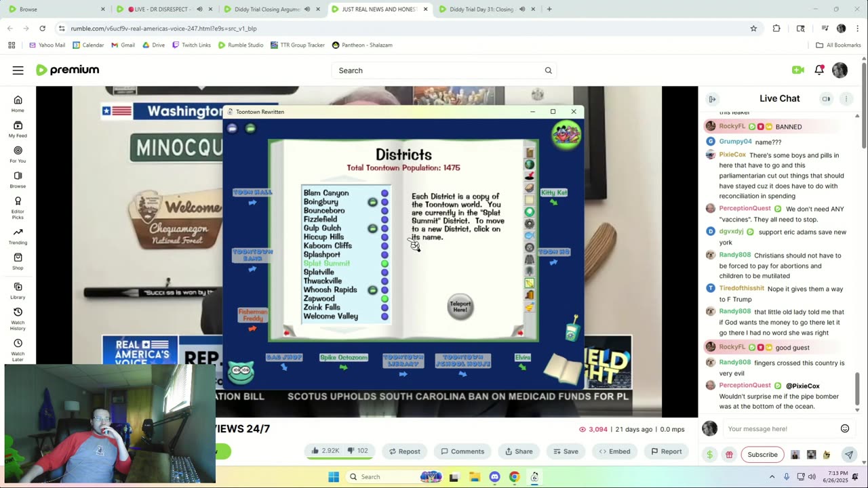Mute the Diddy Trial Day 31 tab audio

pyautogui.click(x=522, y=9)
